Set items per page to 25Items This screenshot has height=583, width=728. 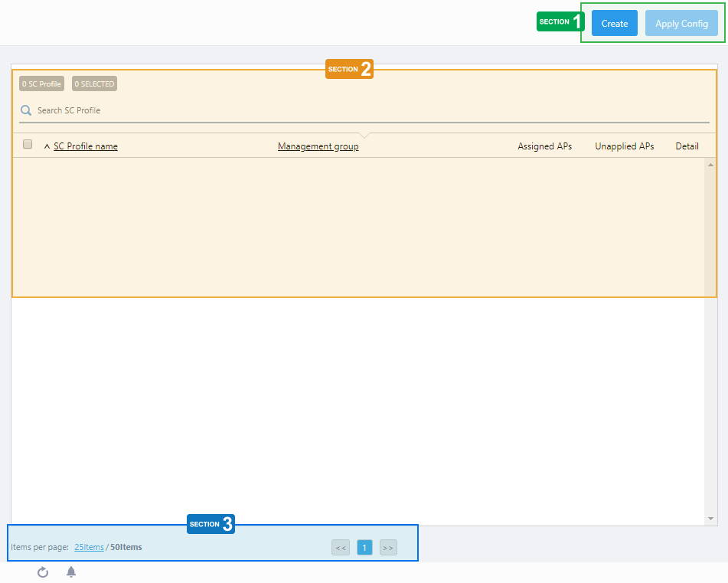click(x=89, y=547)
